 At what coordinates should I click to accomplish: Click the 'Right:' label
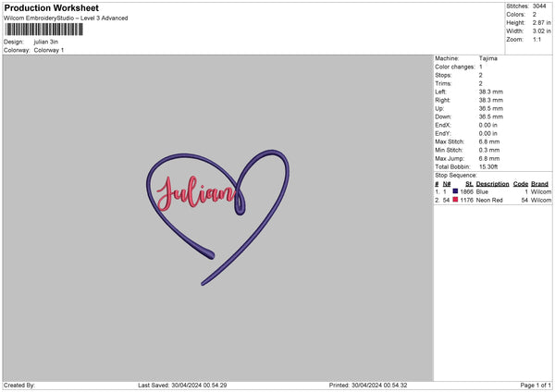tap(442, 100)
